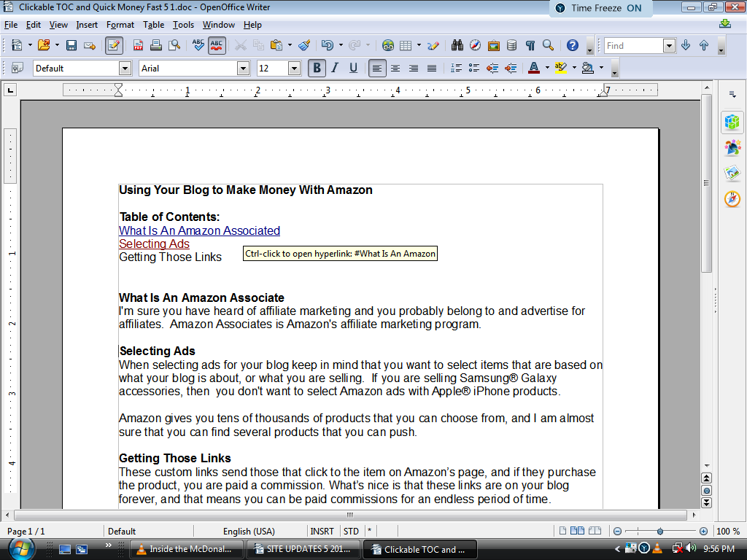Click Data Sources cylinder icon
Image resolution: width=747 pixels, height=560 pixels.
point(511,45)
